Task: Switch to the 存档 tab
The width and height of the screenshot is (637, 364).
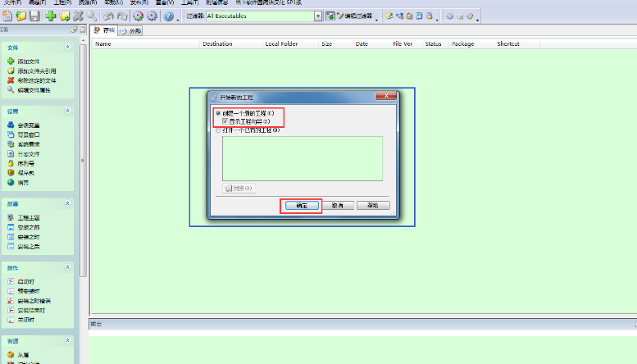Action: click(104, 30)
